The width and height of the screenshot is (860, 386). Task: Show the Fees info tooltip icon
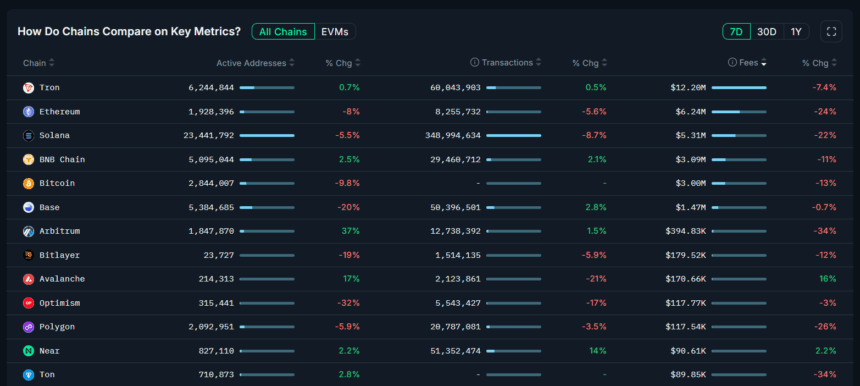pos(732,63)
